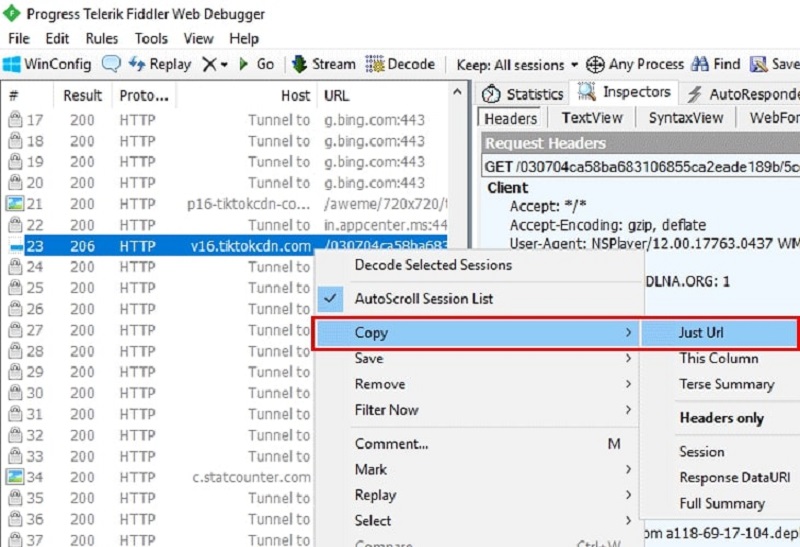The image size is (800, 547).
Task: Click the Replay toolbar button
Action: [x=159, y=64]
